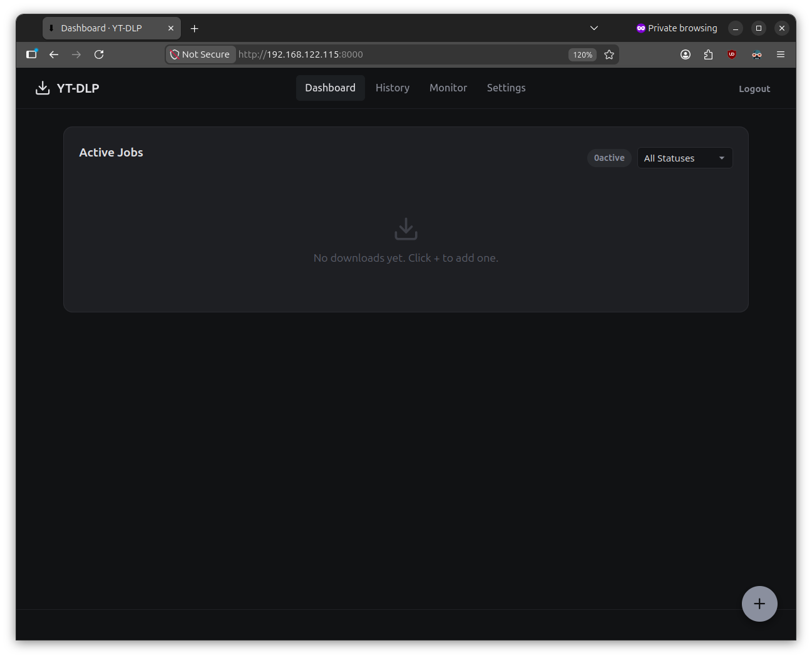The width and height of the screenshot is (812, 658).
Task: Add a new download with plus button
Action: coord(759,604)
